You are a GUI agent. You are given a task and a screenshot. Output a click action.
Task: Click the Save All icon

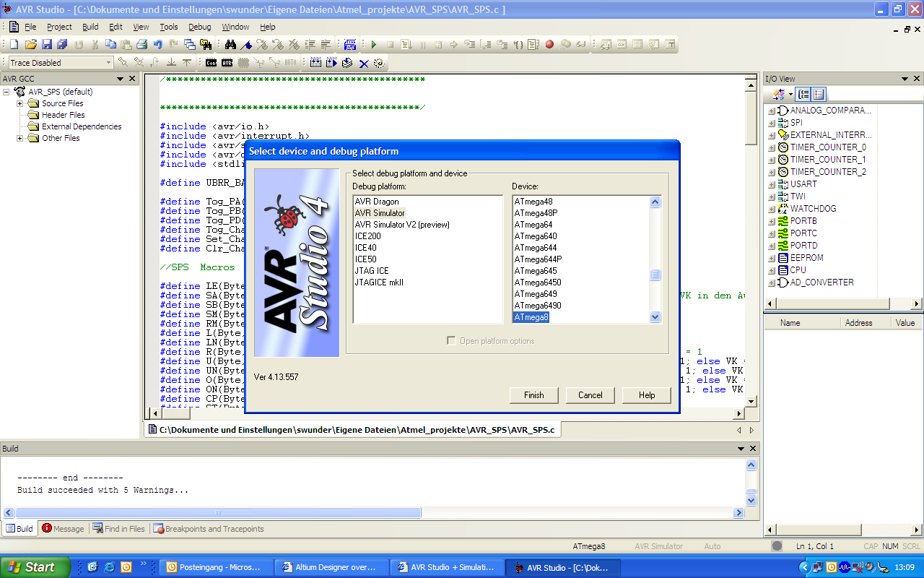coord(62,44)
